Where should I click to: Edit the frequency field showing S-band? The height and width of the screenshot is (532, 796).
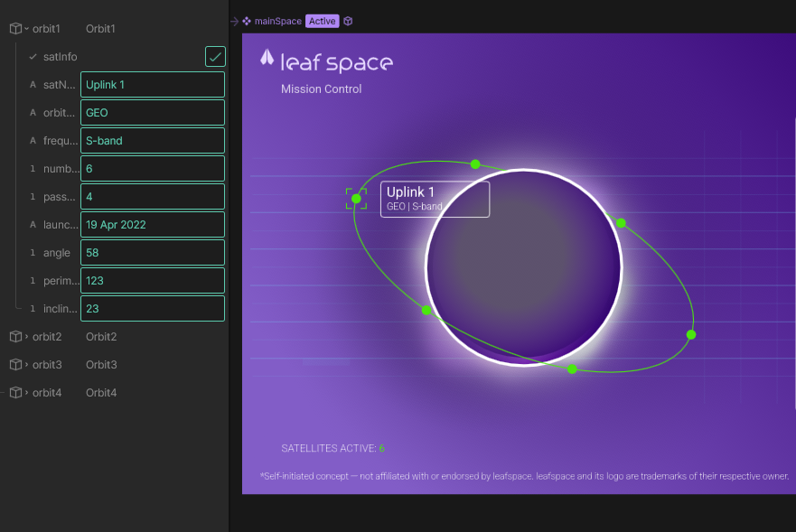click(x=153, y=141)
